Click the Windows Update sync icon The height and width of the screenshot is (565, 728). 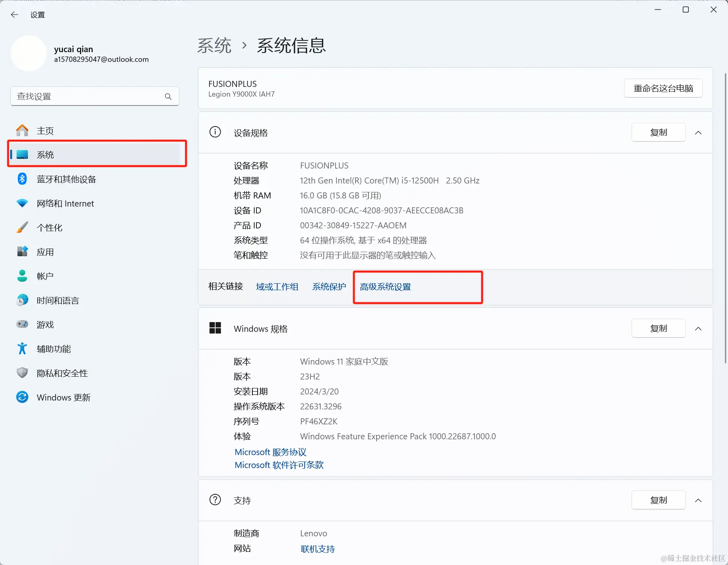pyautogui.click(x=22, y=397)
